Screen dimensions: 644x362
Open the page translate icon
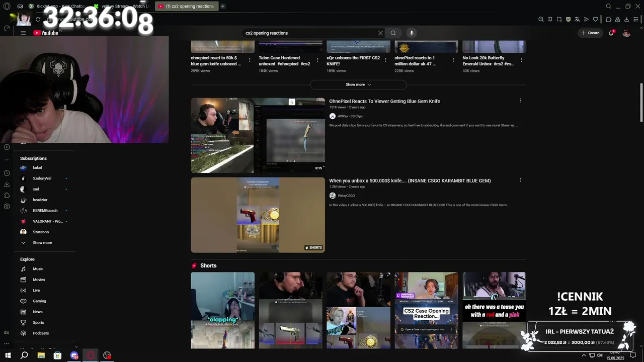click(577, 19)
